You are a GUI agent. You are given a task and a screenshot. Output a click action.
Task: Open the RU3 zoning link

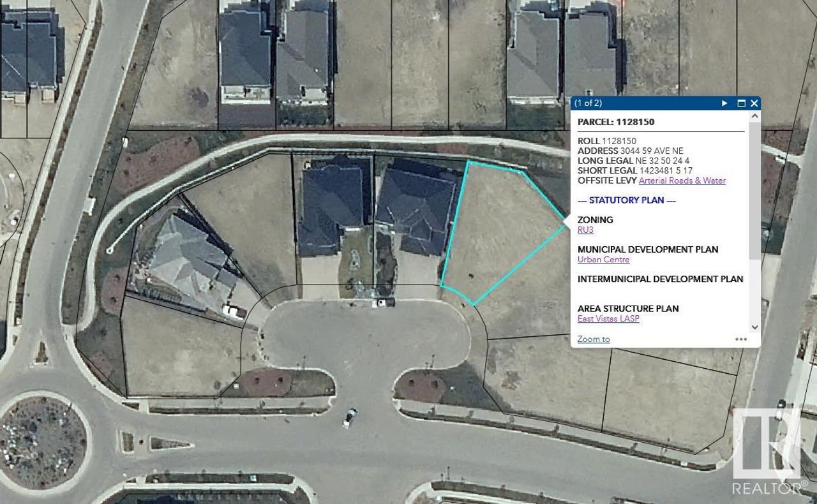click(x=585, y=230)
